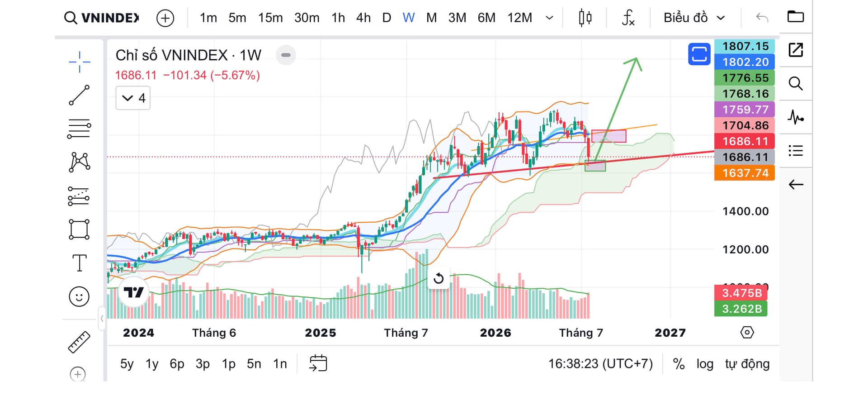Select the 6M timeframe
The height and width of the screenshot is (401, 868).
pyautogui.click(x=486, y=18)
